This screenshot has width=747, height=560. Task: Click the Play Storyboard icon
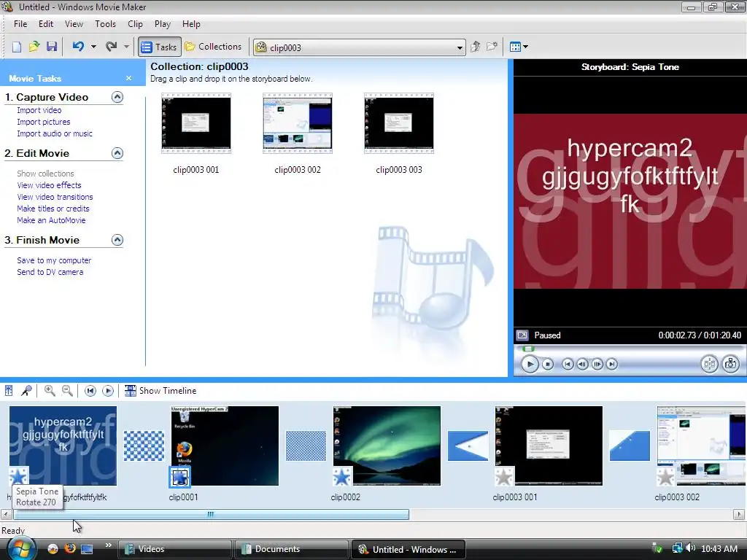pos(108,391)
